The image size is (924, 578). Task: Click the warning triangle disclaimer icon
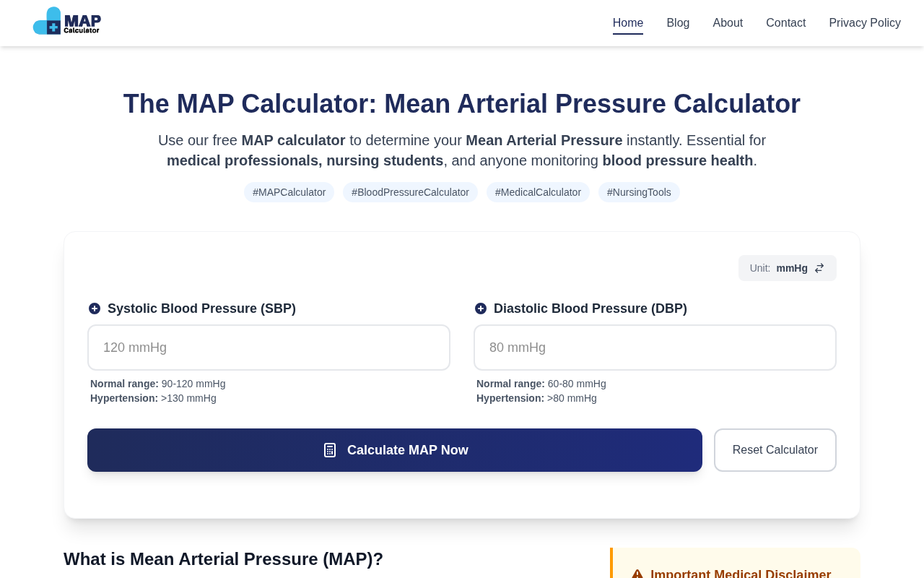click(637, 574)
